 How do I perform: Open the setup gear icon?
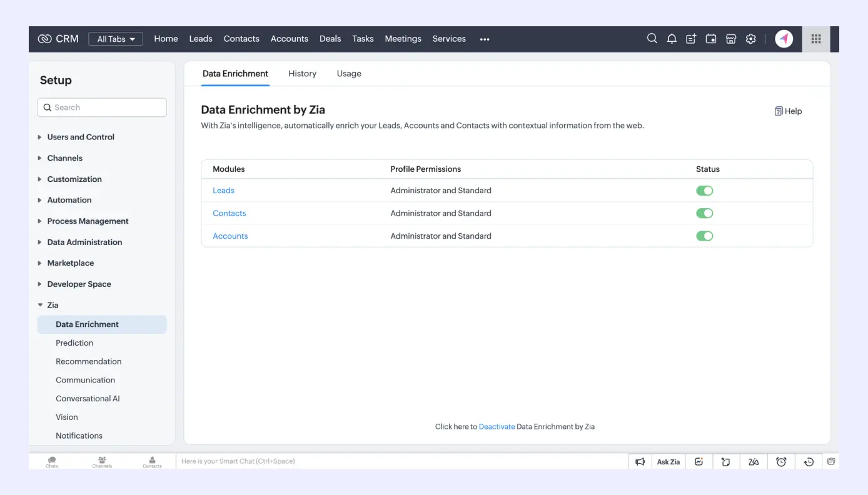tap(751, 39)
